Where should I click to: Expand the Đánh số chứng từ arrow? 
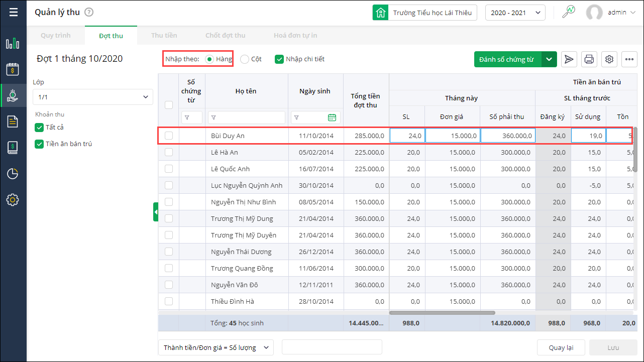pos(549,59)
